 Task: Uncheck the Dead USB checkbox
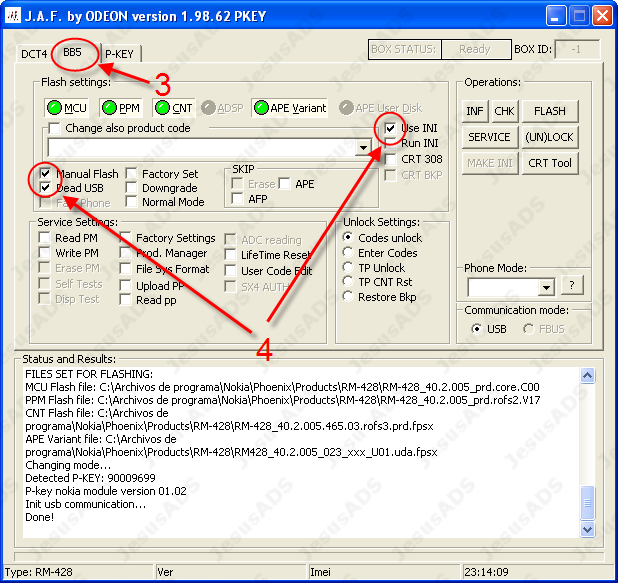(x=45, y=187)
